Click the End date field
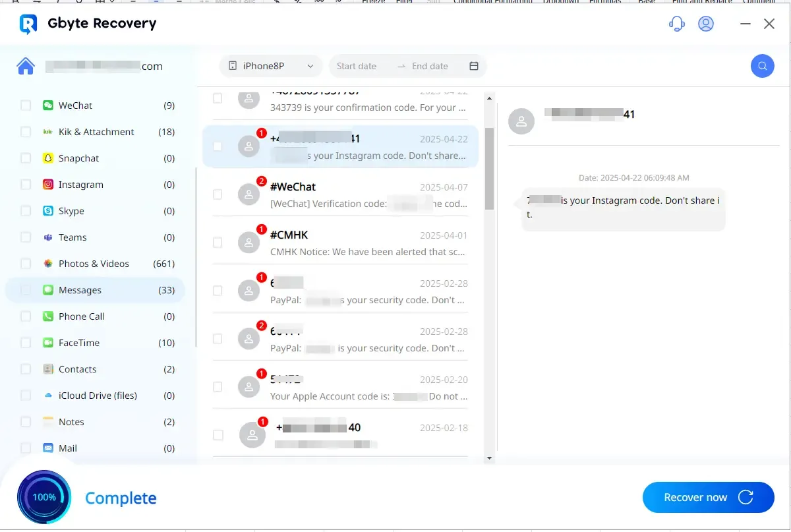 click(430, 66)
